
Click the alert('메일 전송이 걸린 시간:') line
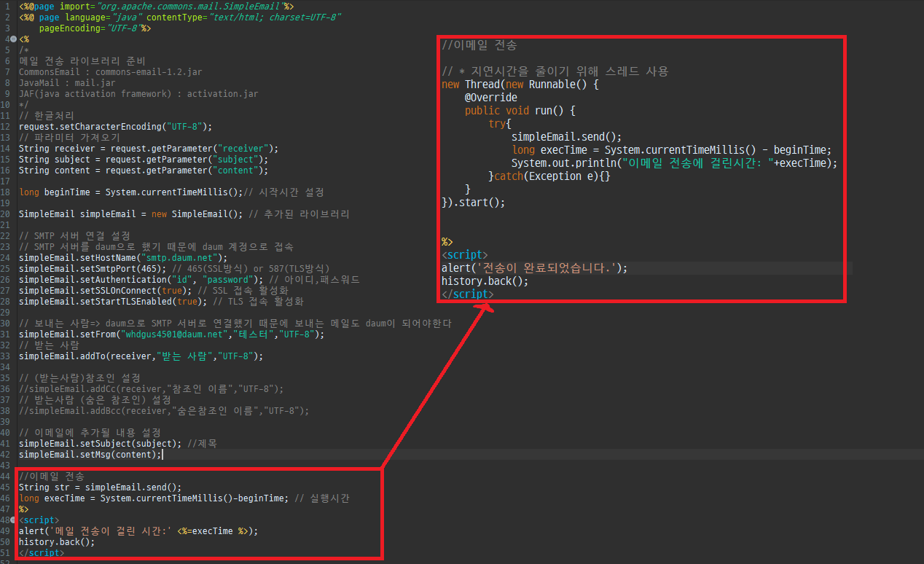coord(138,531)
